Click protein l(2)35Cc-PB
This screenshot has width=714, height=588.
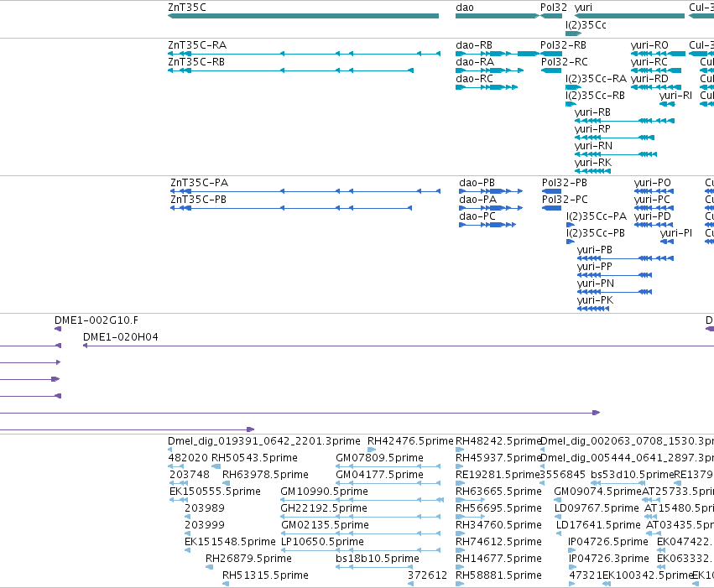(x=571, y=242)
